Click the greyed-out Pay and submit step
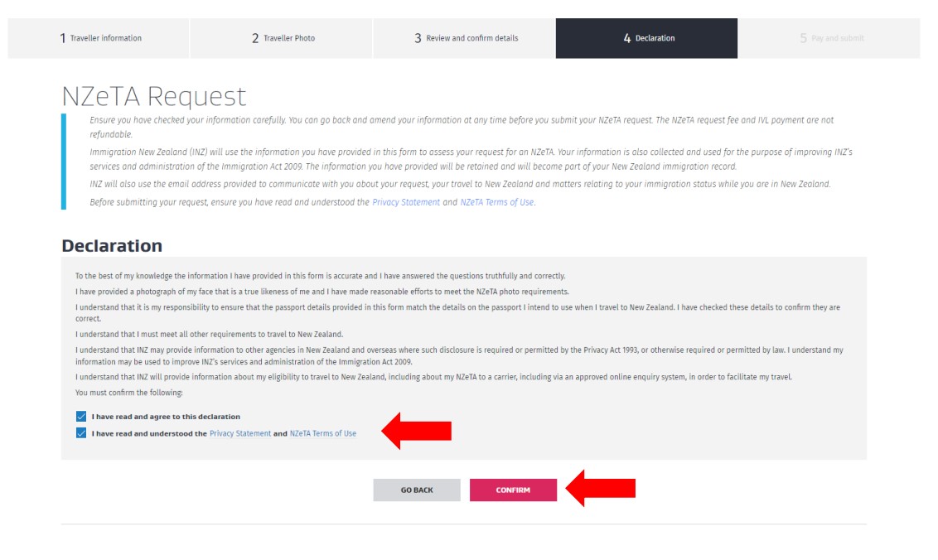The width and height of the screenshot is (938, 560). 829,38
